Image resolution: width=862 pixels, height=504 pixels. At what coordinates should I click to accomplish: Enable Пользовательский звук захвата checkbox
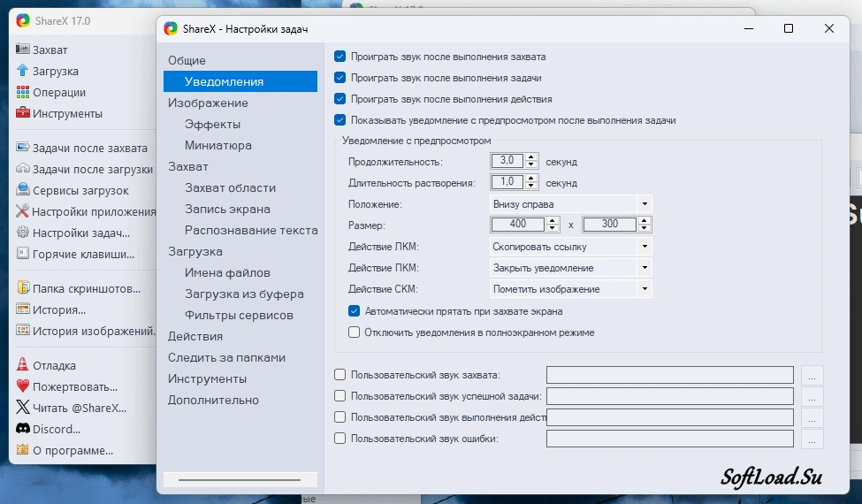[339, 375]
